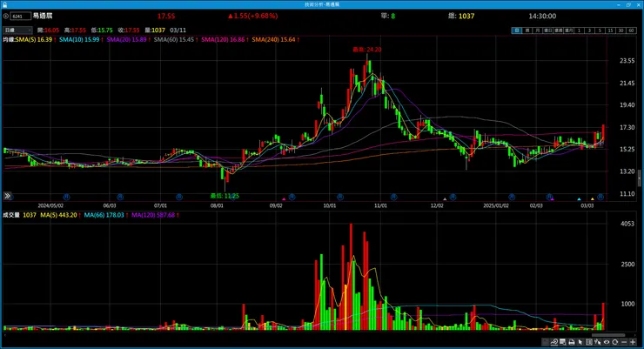Select the arrow pointer tool
The height and width of the screenshot is (349, 644).
coord(580,342)
